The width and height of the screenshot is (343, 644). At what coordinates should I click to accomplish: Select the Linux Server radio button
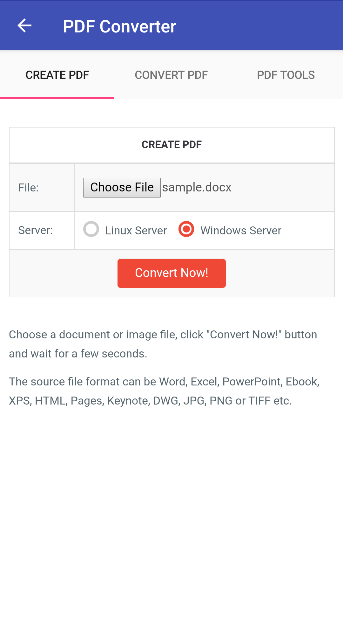[x=91, y=229]
